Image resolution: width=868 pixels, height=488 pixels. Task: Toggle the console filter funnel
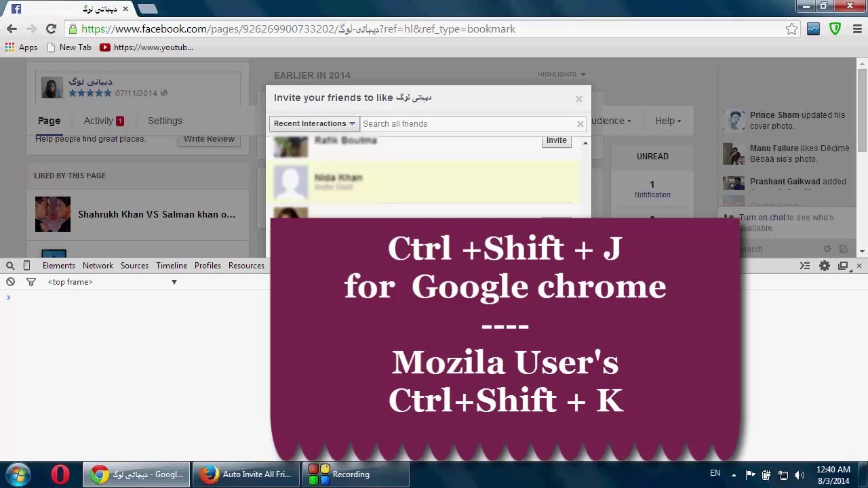31,282
